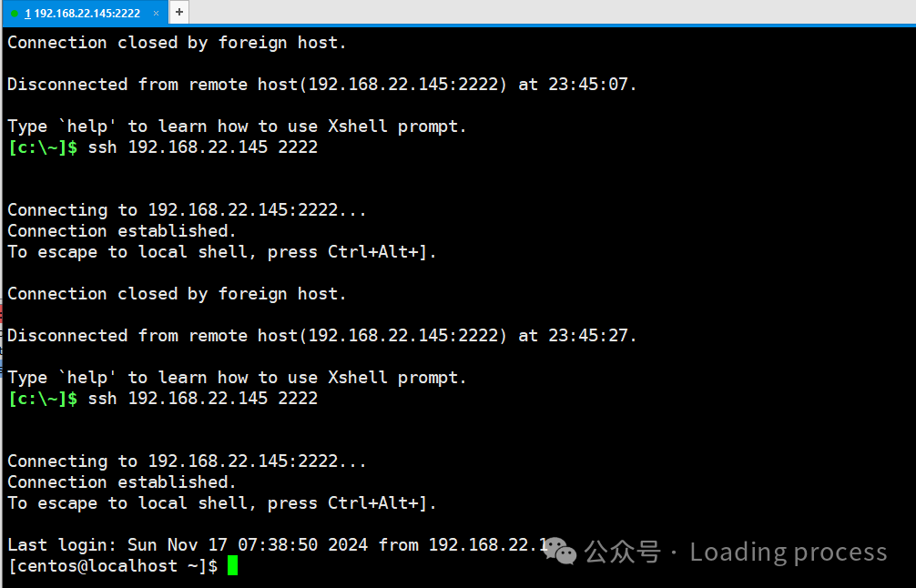Click the second 'ssh 192.168.22.145 2222' command

coord(203,399)
